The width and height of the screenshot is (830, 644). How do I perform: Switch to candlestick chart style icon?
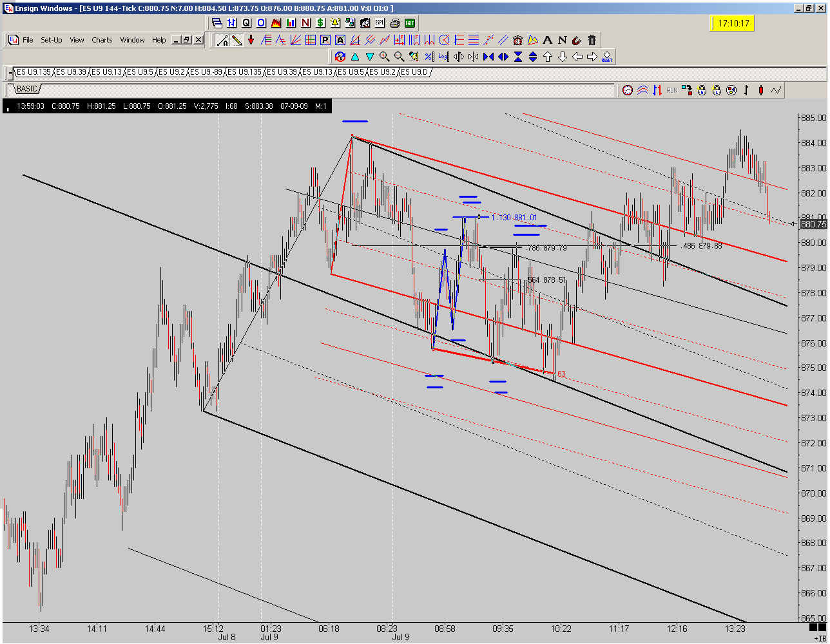tap(761, 90)
